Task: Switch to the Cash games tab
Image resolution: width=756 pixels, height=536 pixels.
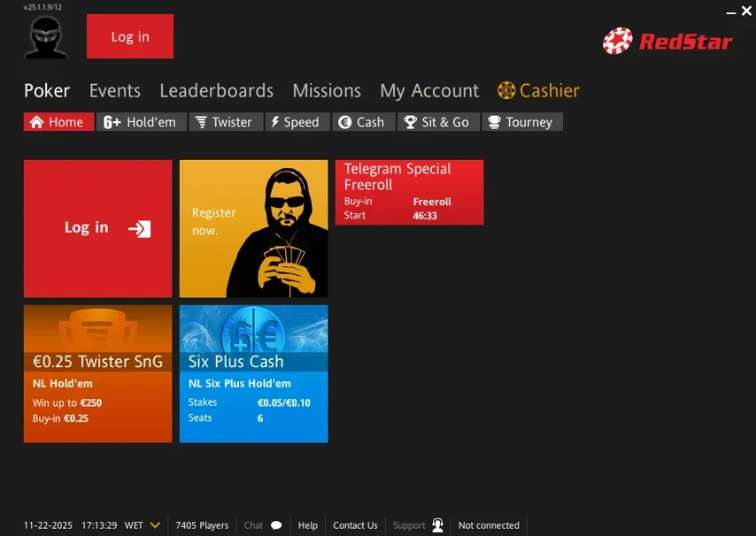Action: click(x=362, y=122)
